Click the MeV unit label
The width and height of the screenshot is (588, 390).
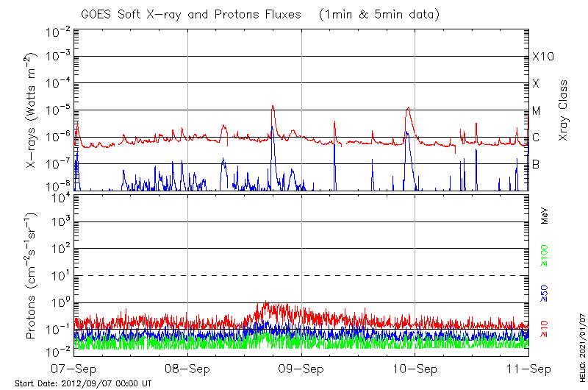[x=545, y=215]
